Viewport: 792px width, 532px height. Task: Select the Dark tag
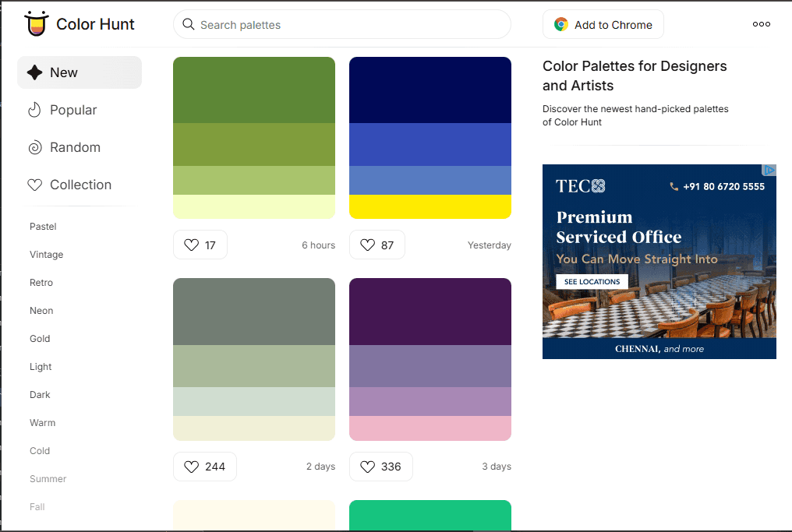tap(40, 395)
